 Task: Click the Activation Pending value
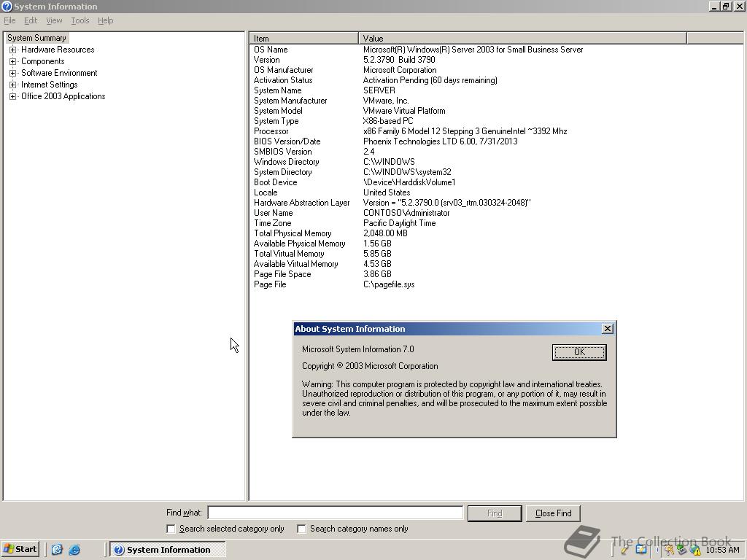(x=430, y=80)
